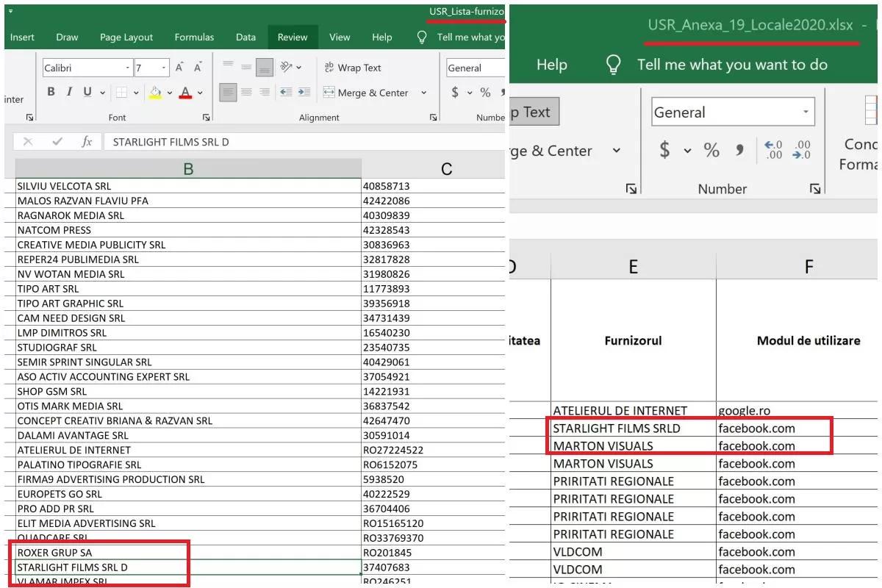Click Percent Style in left window
The height and width of the screenshot is (588, 882).
[485, 93]
